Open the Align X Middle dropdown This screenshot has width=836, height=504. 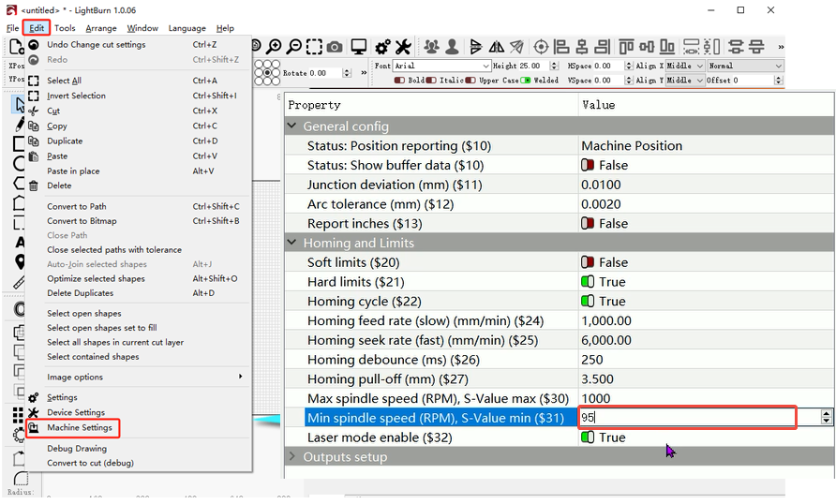685,66
